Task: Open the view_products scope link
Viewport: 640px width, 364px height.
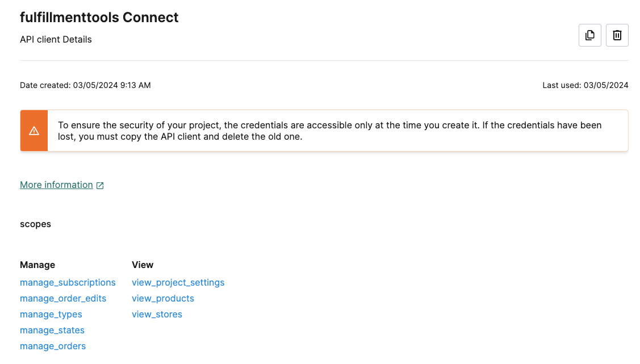Action: (x=163, y=298)
